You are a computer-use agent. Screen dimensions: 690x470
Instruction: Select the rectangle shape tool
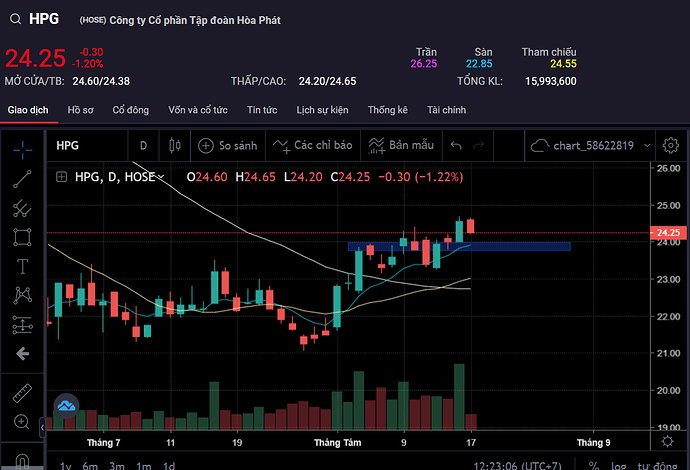pos(22,237)
